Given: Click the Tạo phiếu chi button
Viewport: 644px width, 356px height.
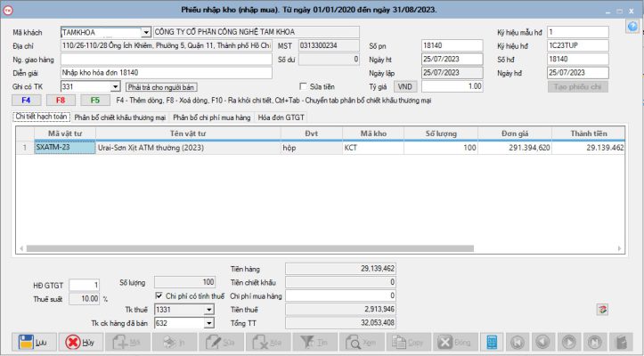Looking at the screenshot, I should (578, 86).
